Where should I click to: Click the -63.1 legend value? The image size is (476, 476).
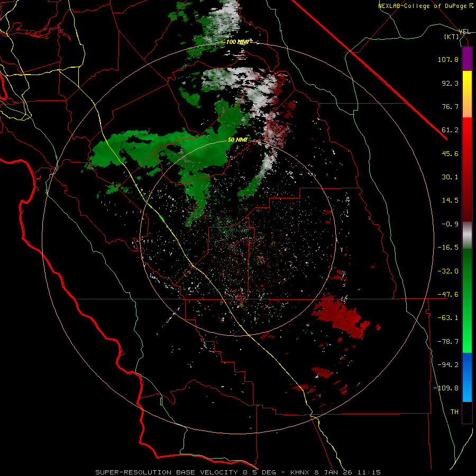pos(448,318)
